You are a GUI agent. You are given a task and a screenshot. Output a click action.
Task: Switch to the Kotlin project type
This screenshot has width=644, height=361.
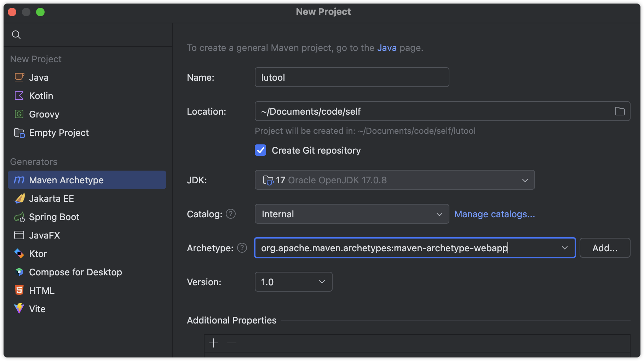tap(41, 96)
